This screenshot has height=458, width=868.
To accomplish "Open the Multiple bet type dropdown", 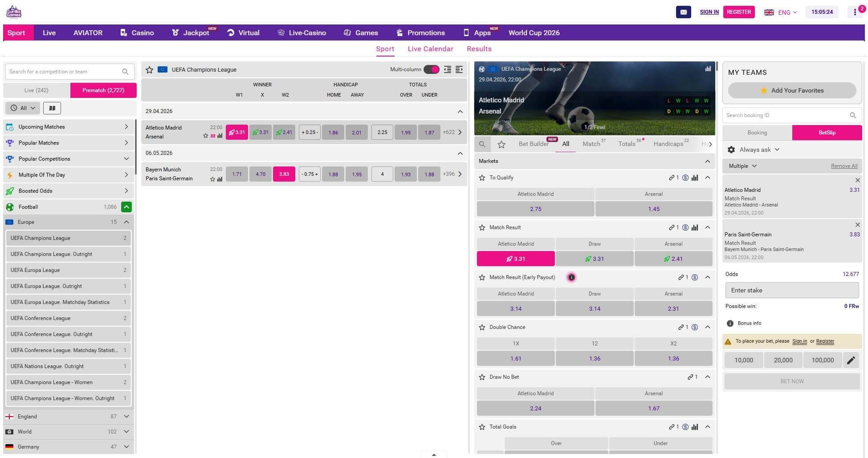I will [x=743, y=166].
